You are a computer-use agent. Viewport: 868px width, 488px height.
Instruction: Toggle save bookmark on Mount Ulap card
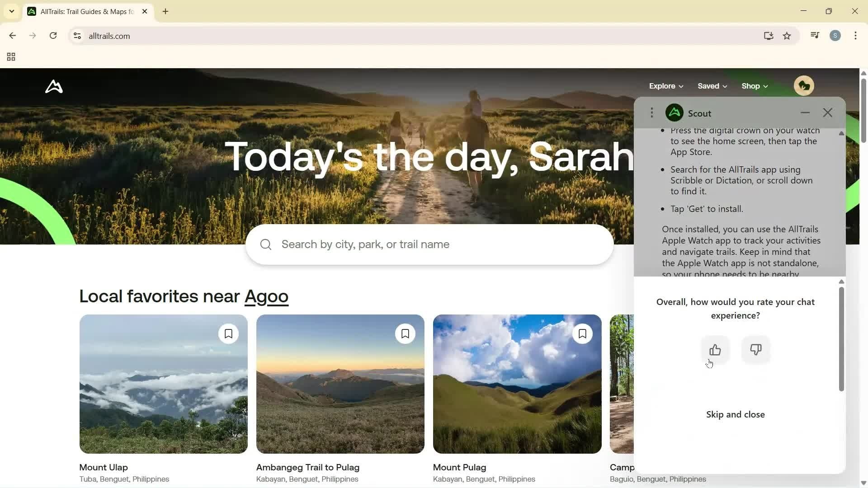tap(228, 334)
